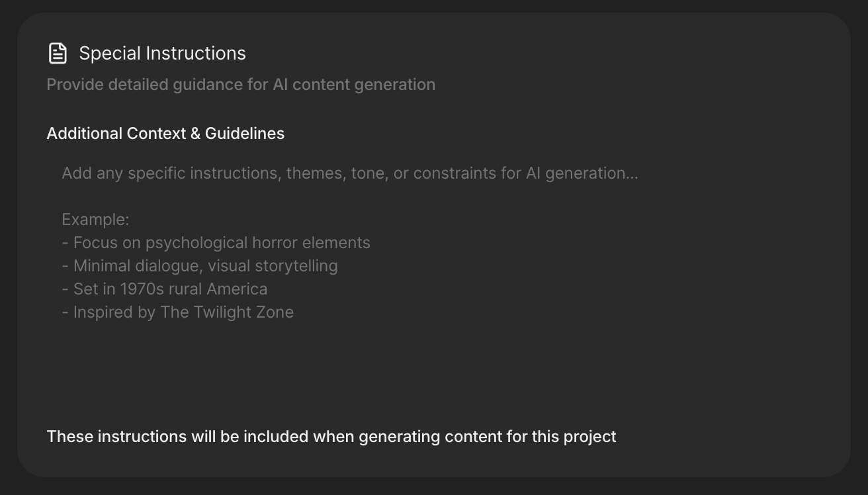Click the 'Example:' placeholder line
The height and width of the screenshot is (495, 868).
(x=95, y=220)
